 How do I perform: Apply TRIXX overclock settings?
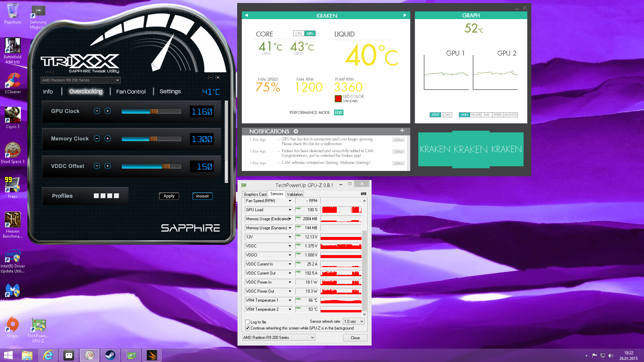coord(169,196)
